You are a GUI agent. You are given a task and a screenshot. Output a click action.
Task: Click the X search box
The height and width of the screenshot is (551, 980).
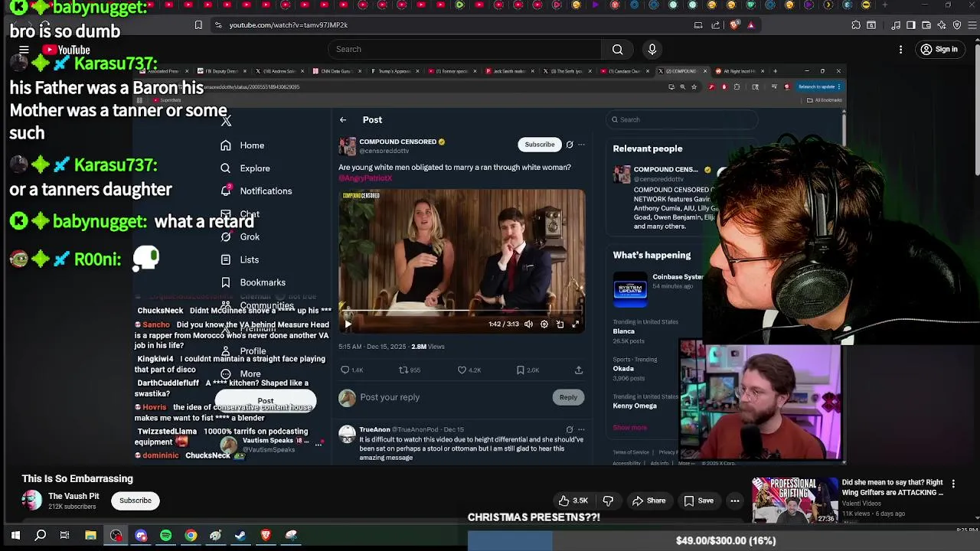coord(681,120)
